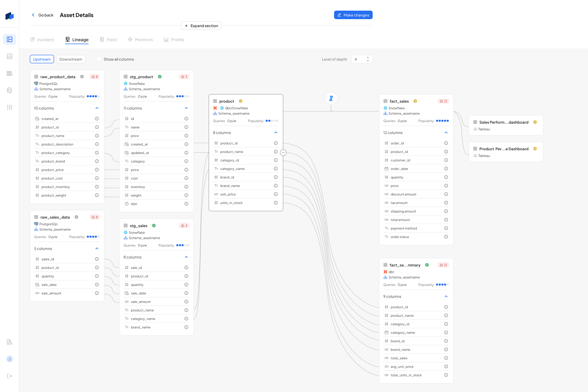Go back to previous page
588x392 pixels.
point(43,15)
